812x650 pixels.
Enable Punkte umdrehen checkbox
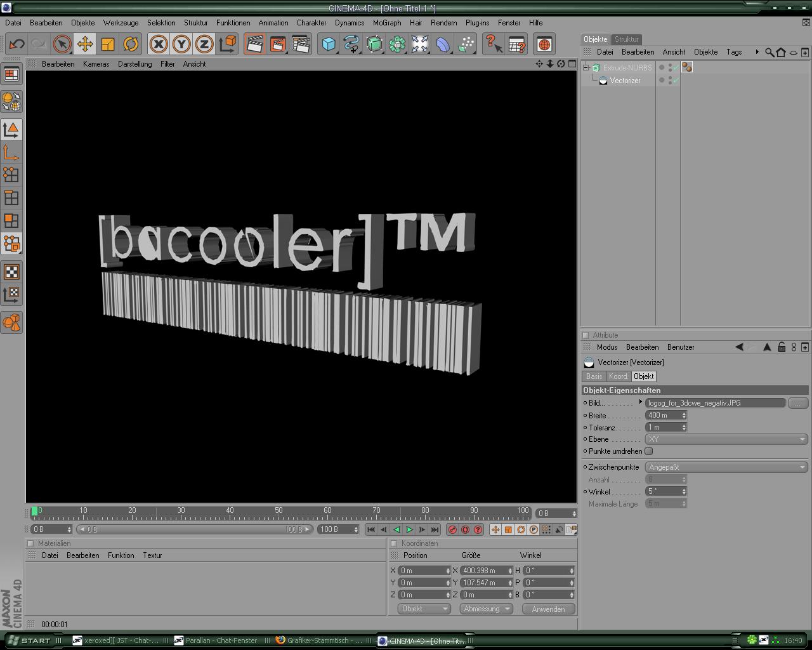click(x=648, y=451)
